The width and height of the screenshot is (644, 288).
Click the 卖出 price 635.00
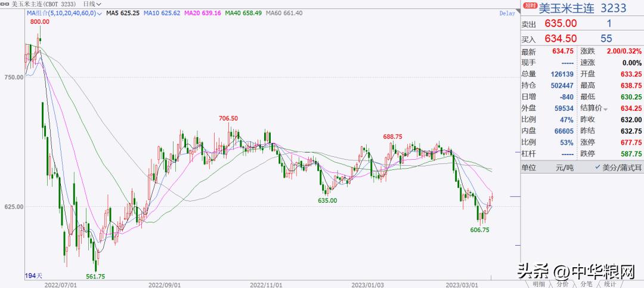(561, 23)
